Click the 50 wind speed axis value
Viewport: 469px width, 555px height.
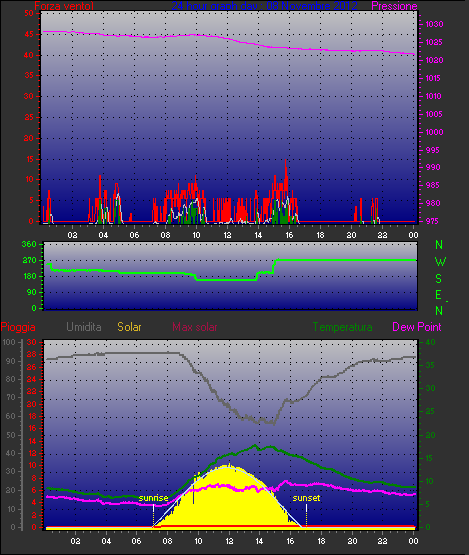click(29, 13)
